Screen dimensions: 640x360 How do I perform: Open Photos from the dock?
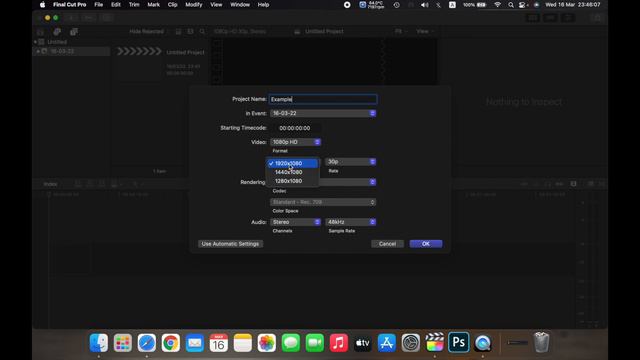[x=267, y=342]
